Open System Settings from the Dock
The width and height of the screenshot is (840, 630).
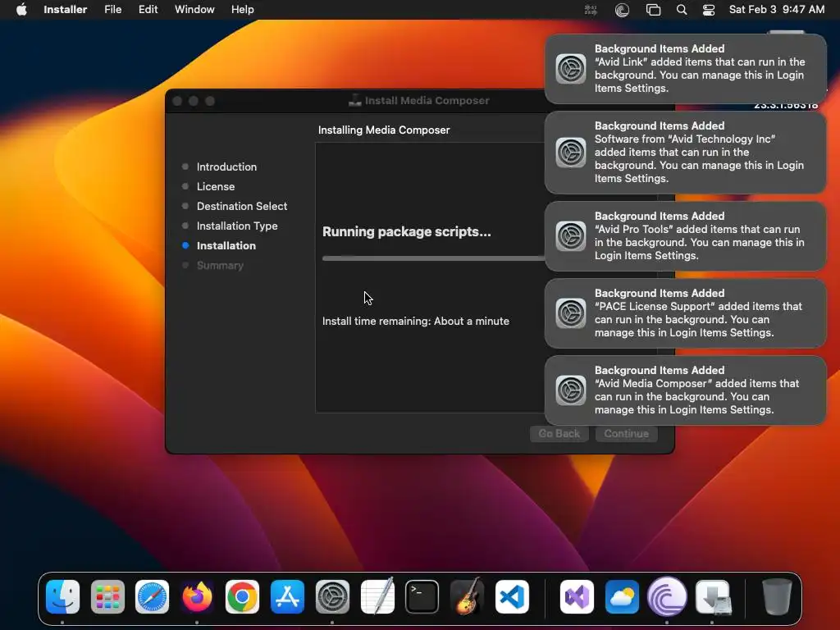(x=332, y=596)
